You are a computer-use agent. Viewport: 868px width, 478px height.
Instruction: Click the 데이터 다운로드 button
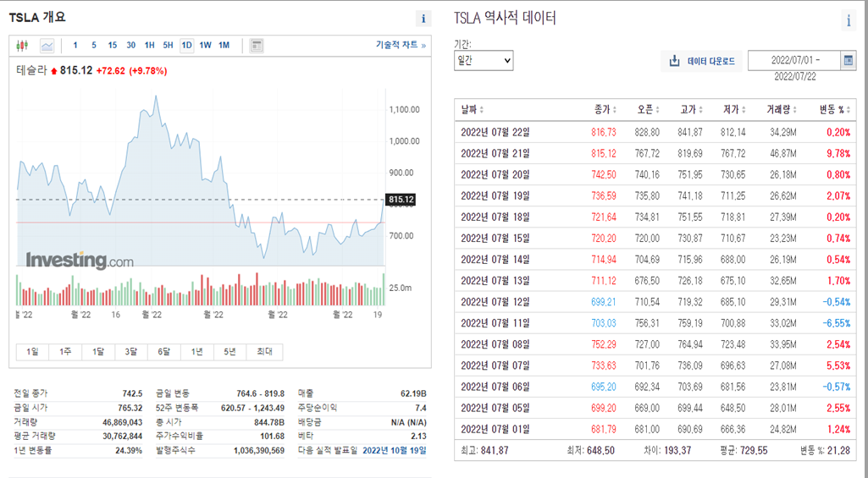[702, 61]
